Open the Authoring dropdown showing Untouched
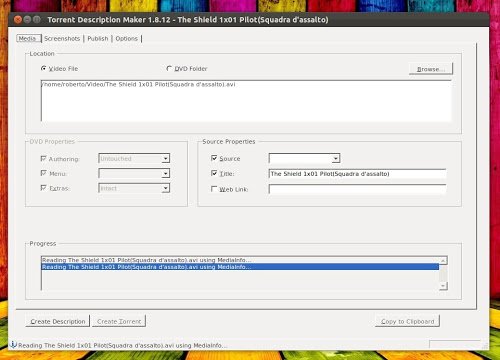500x360 pixels. click(x=134, y=158)
